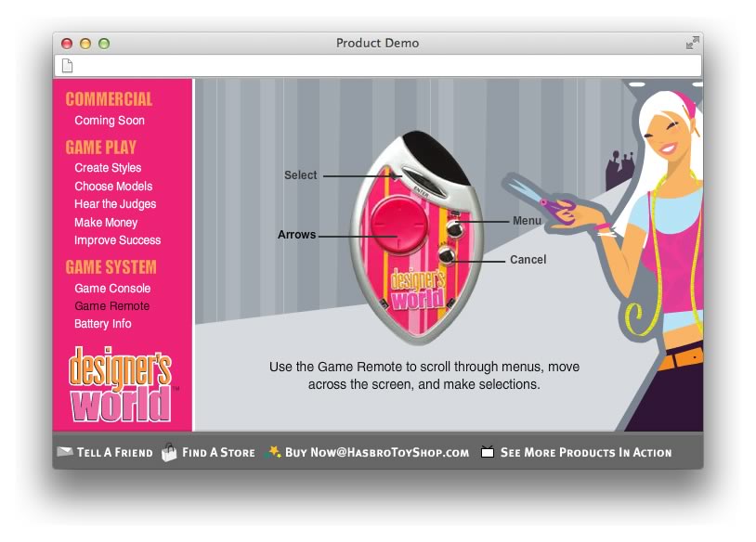Select Hear the Judges in the sidebar
Screen dimensions: 756x542
coord(115,204)
